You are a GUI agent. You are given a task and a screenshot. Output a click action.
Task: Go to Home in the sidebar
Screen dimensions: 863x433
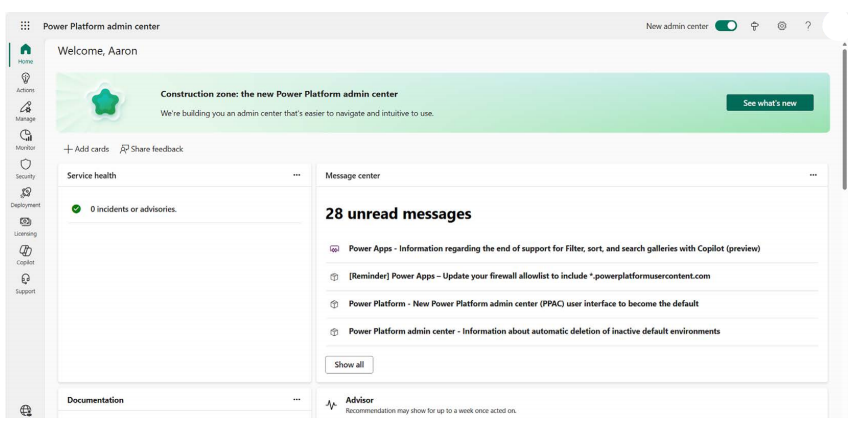(25, 54)
